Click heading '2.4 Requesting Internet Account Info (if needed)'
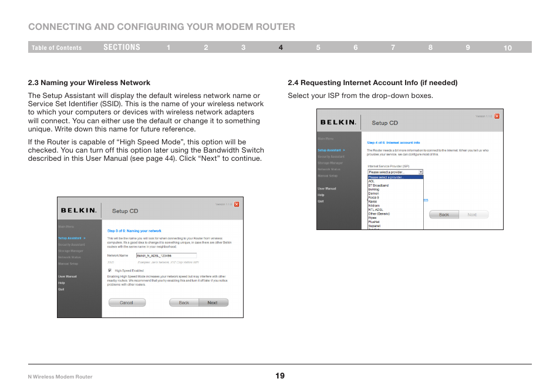Image resolution: width=560 pixels, height=392 pixels. pyautogui.click(x=373, y=83)
